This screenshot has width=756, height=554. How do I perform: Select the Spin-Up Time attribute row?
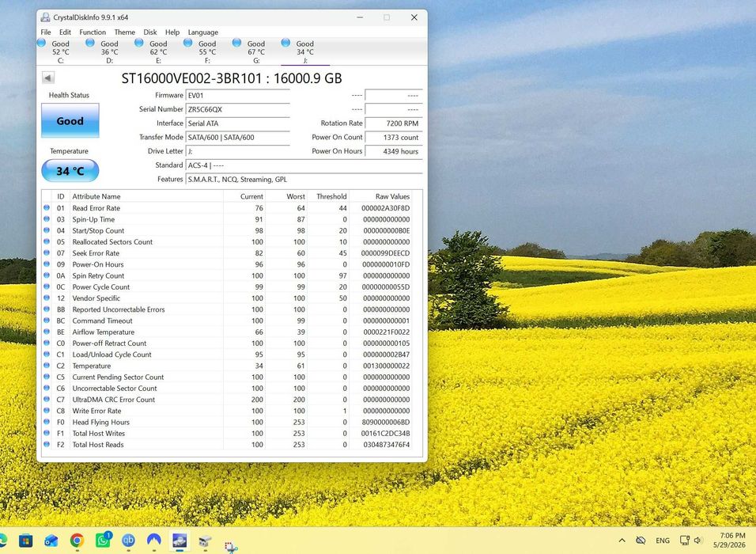coord(227,219)
